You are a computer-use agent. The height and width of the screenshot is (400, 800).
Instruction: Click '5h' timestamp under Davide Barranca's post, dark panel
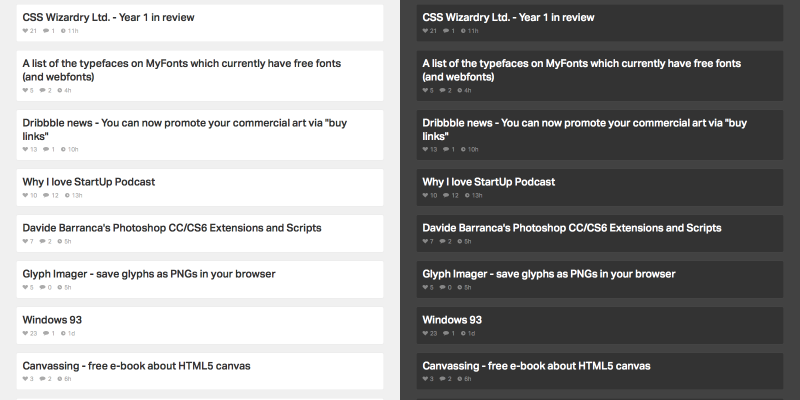point(468,241)
